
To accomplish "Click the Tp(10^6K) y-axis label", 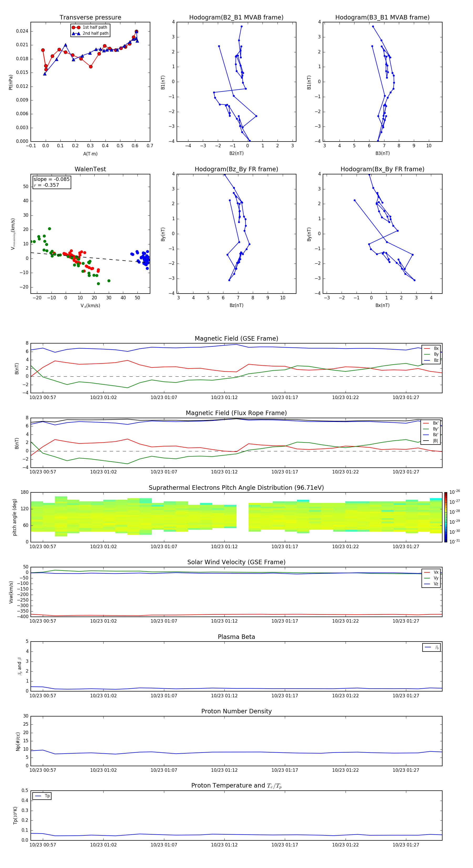I will click(15, 815).
